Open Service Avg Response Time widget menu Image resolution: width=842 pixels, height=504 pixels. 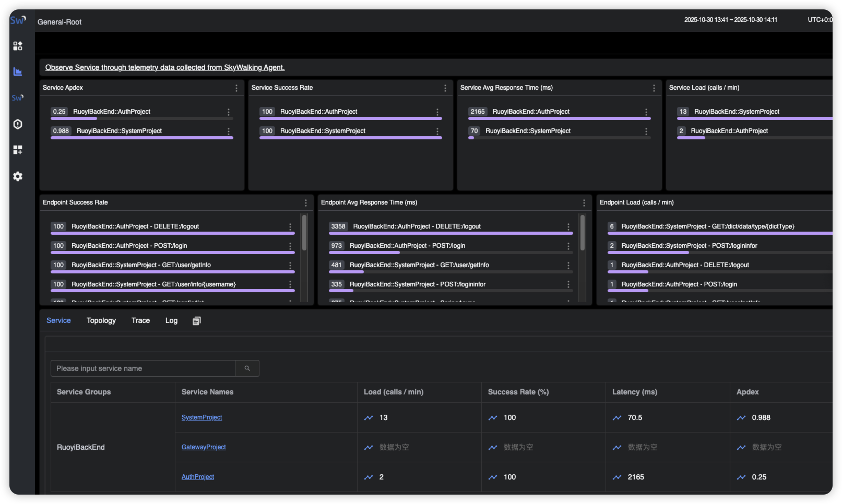click(x=654, y=88)
